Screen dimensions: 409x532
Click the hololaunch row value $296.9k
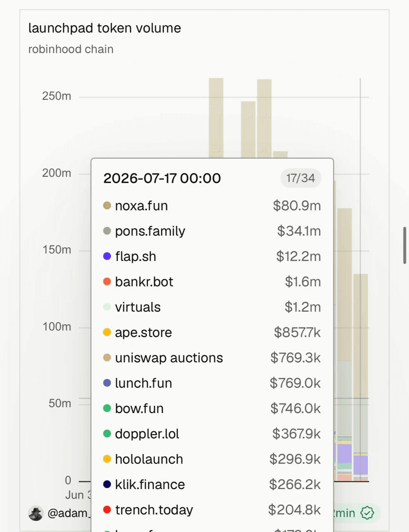(295, 459)
